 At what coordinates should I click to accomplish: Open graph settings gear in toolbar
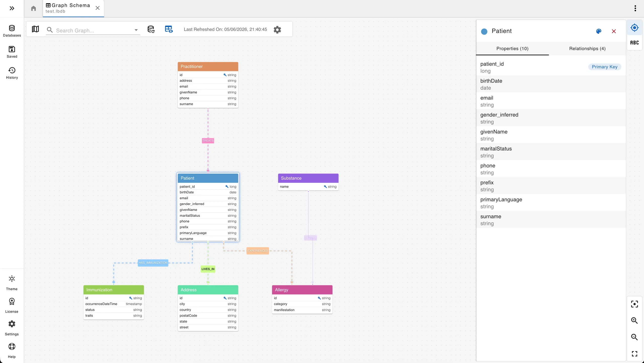pyautogui.click(x=277, y=29)
